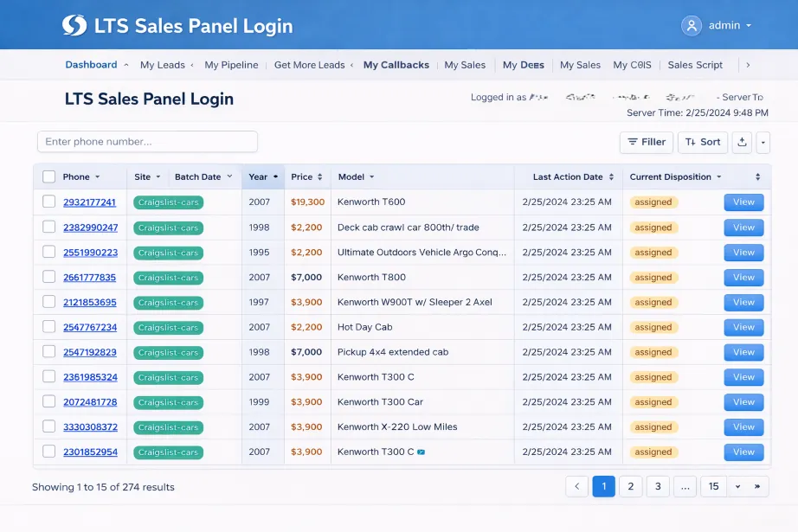Viewport: 798px width, 532px height.
Task: Click the assigned badge for Kenworth T800
Action: click(x=653, y=278)
